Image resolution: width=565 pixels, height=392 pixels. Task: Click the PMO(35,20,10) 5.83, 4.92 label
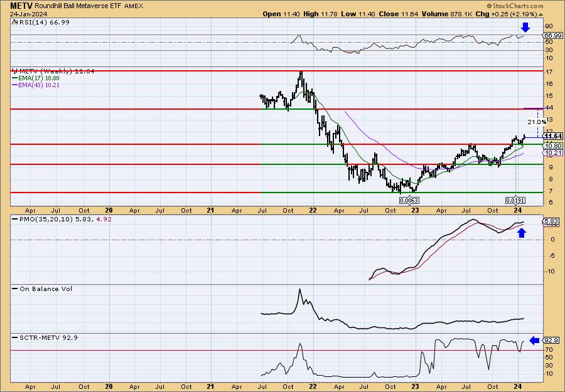65,219
